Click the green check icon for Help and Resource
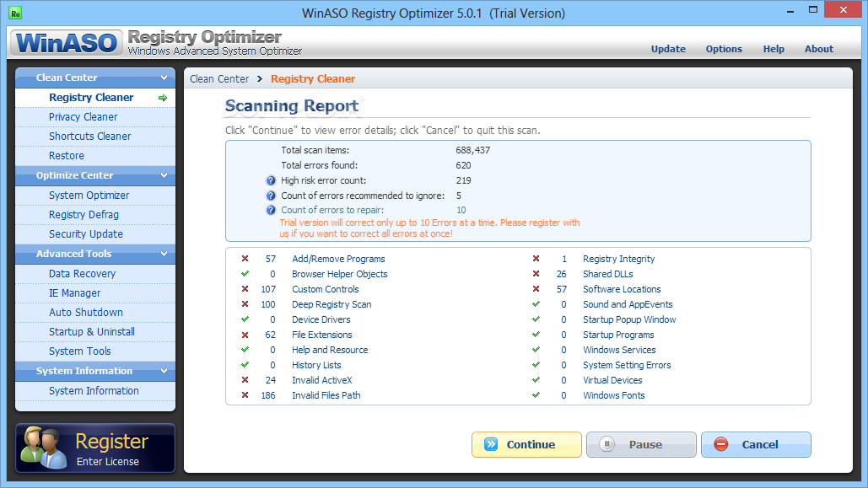Screen dimensions: 868x488 point(245,350)
